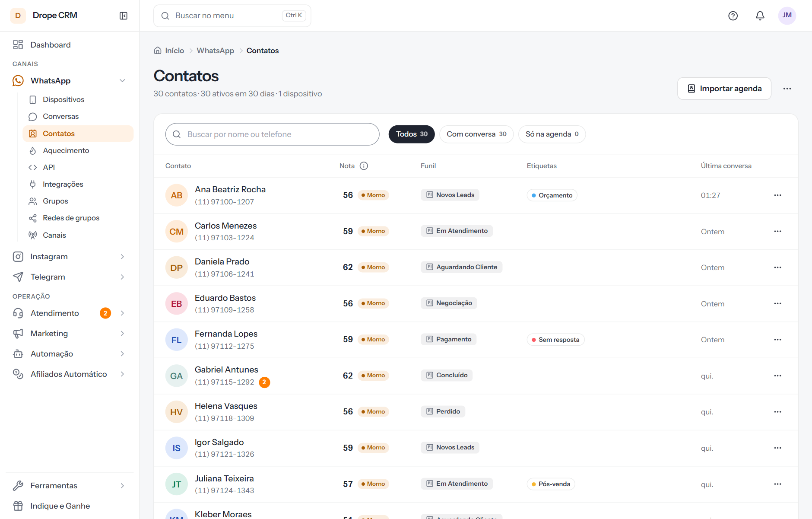Screen dimensions: 812x519
Task: Click the Conversas chat bubble icon
Action: click(33, 117)
